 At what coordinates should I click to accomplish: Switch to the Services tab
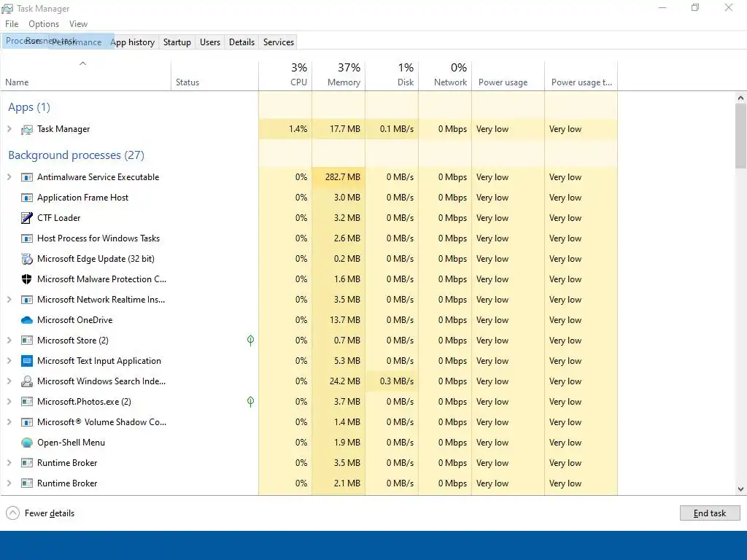point(279,42)
